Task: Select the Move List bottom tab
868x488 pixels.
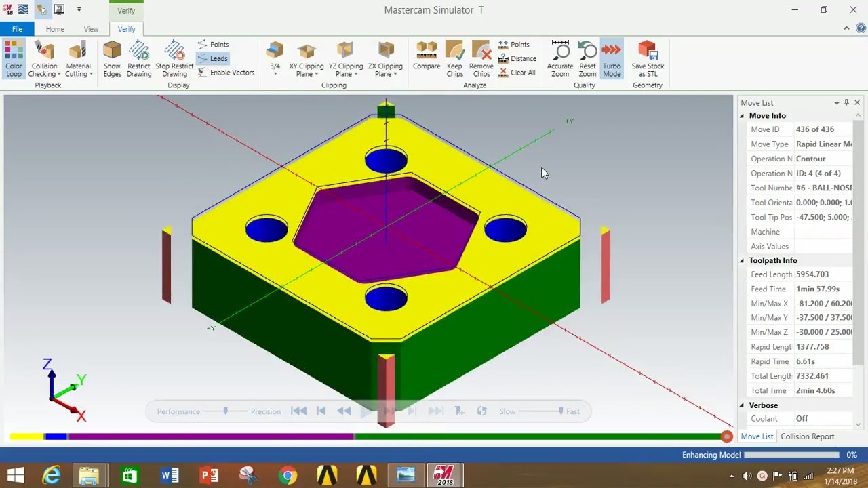Action: [757, 436]
